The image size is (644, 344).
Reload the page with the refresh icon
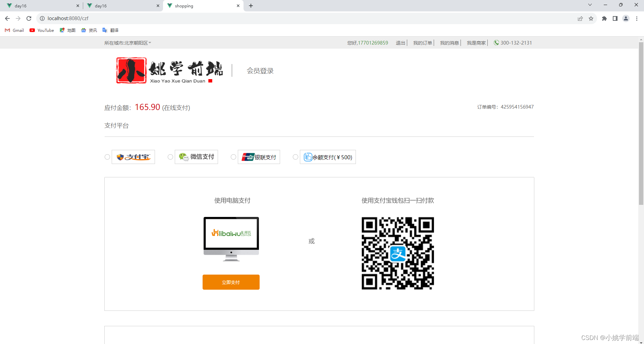pyautogui.click(x=29, y=18)
